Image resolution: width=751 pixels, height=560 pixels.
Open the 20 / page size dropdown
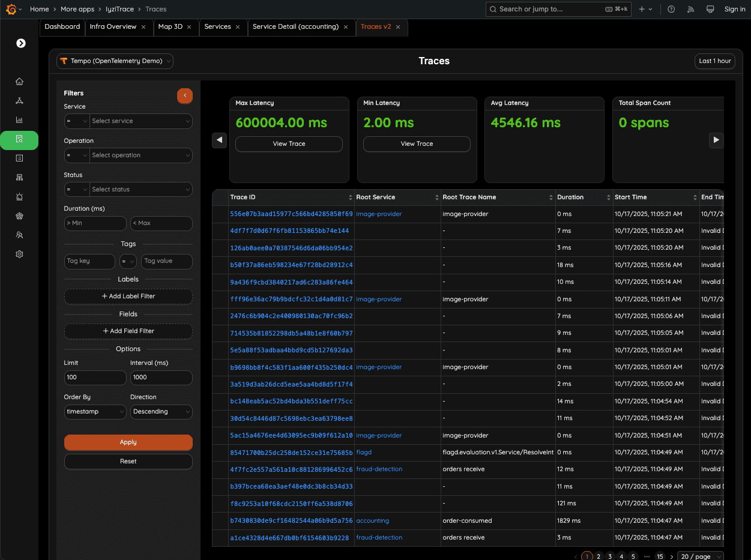(x=700, y=556)
